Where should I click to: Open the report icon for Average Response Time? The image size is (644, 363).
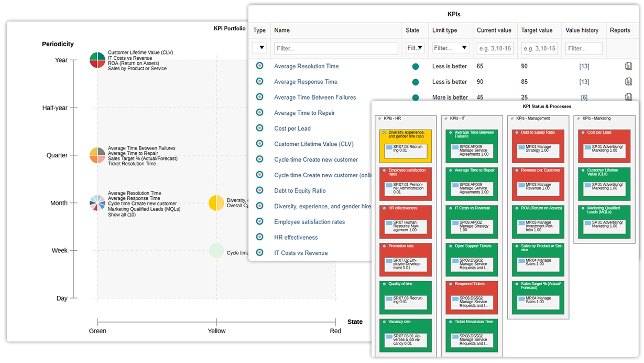click(x=628, y=81)
